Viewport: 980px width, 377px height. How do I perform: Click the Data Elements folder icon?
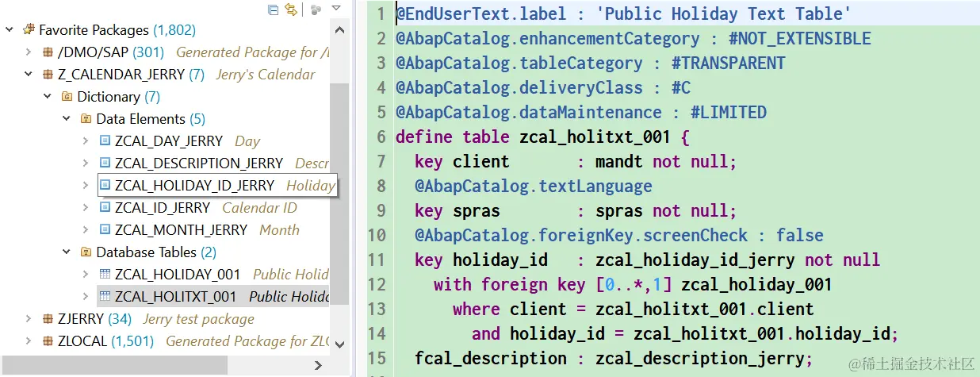tap(86, 119)
